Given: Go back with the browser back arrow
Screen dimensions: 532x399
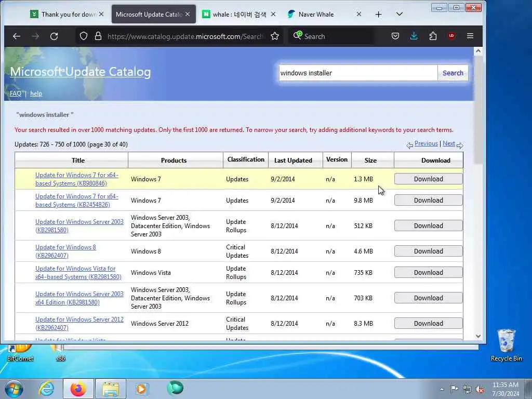Looking at the screenshot, I should [17, 36].
